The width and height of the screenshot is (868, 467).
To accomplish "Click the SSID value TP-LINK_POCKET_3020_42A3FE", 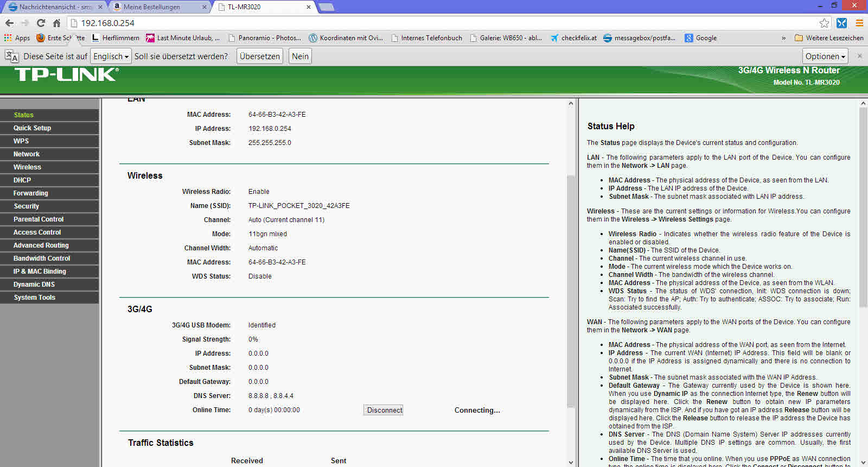I will point(299,206).
